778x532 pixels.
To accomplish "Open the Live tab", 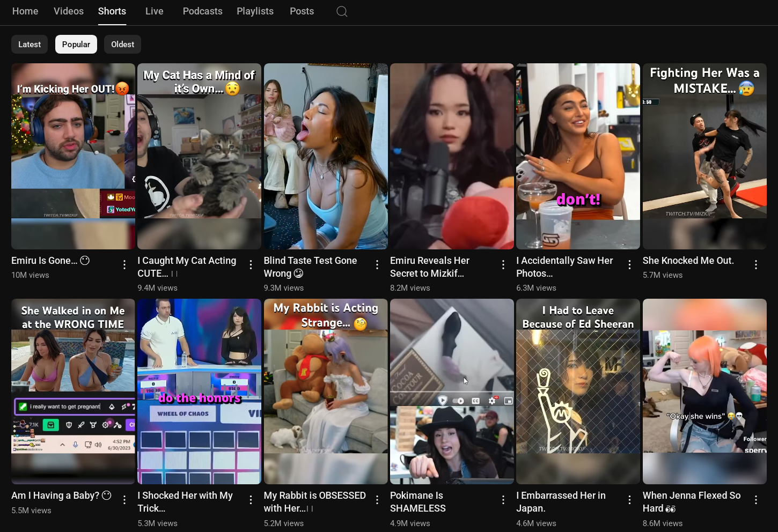I will (155, 11).
